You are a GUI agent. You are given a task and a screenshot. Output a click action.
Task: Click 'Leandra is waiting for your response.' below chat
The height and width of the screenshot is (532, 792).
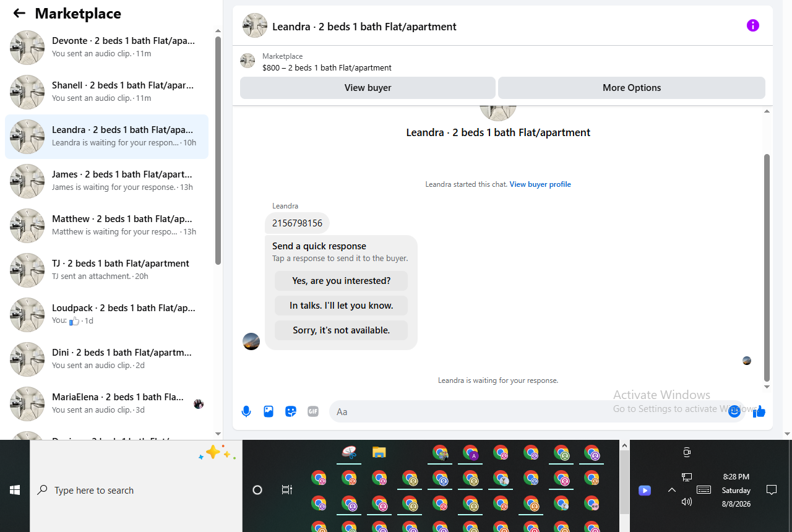point(498,380)
